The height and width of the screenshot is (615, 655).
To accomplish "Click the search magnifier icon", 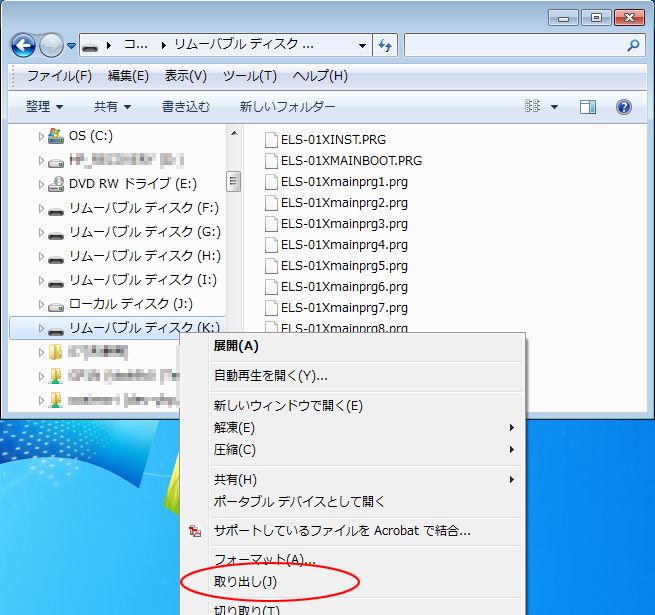I will click(x=633, y=46).
